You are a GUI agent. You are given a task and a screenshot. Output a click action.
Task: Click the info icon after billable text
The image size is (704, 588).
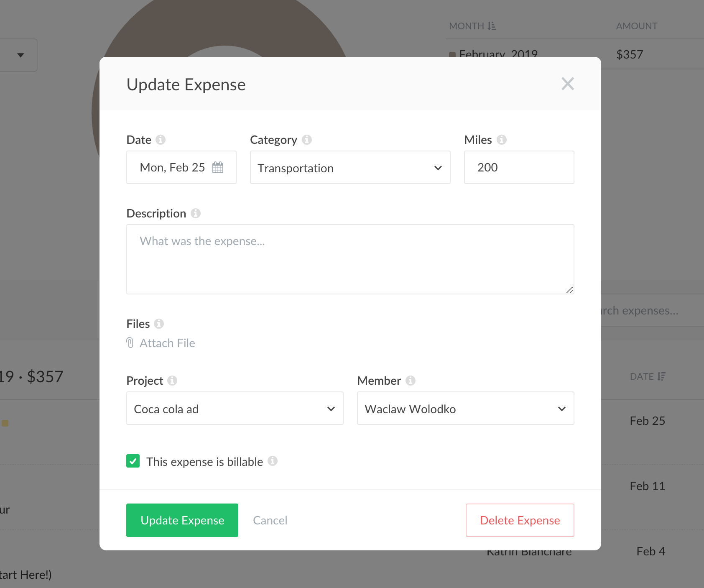click(x=273, y=461)
